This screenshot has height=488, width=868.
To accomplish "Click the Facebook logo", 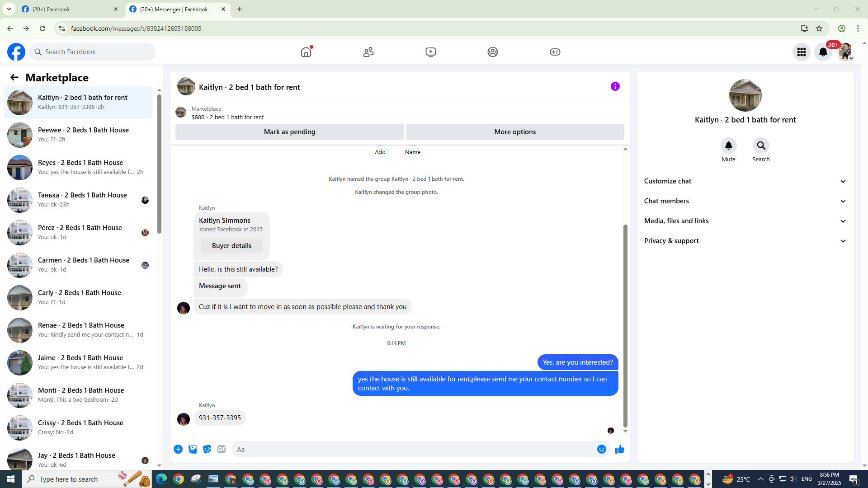I will click(x=16, y=52).
